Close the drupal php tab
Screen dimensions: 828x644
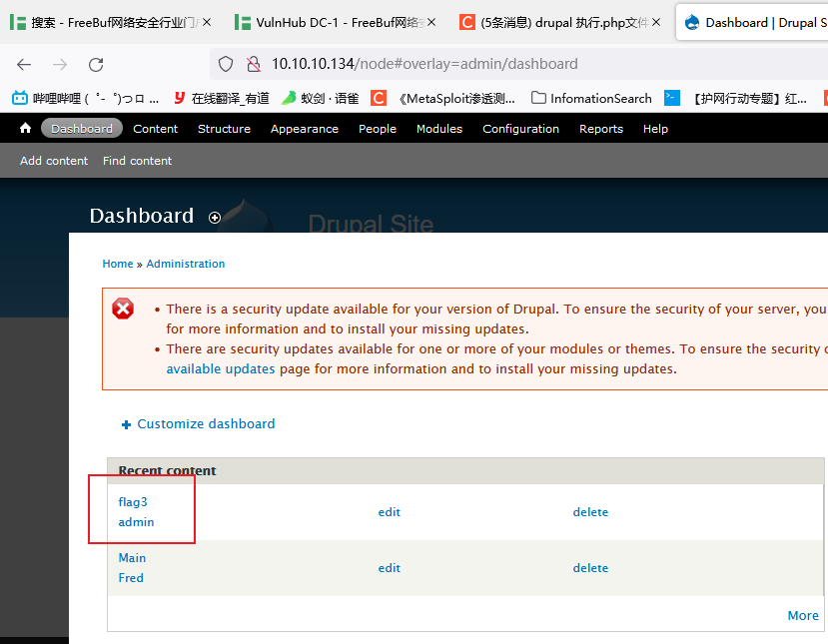point(656,22)
